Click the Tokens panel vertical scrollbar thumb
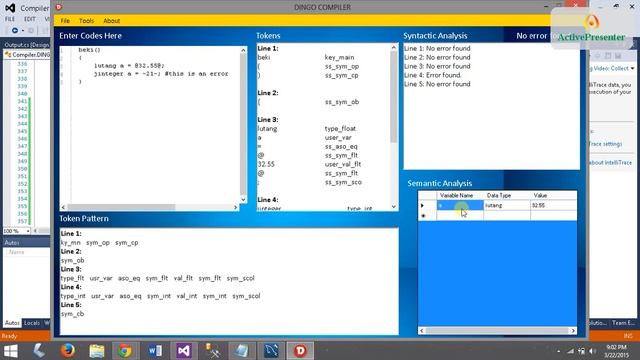 393,97
